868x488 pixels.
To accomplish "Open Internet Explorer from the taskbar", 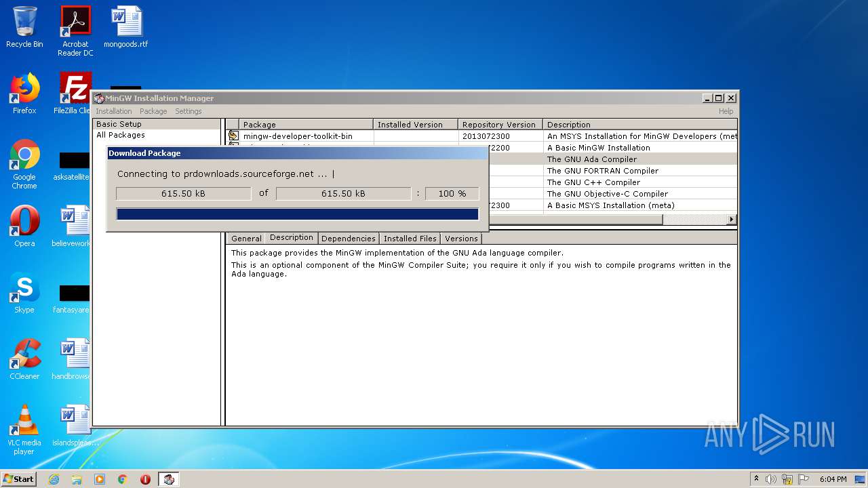I will pos(54,479).
